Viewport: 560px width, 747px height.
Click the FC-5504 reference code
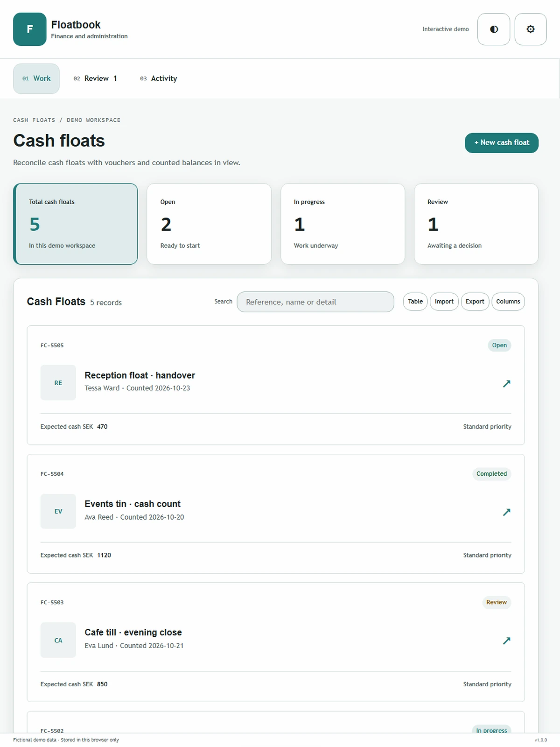[52, 474]
